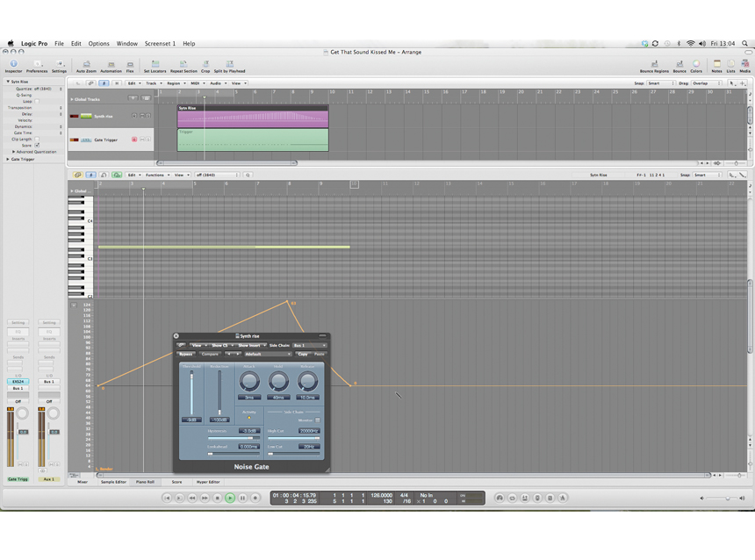Screen dimensions: 755x560
Task: Open the Piano Roll Snap dropdown
Action: [x=708, y=175]
